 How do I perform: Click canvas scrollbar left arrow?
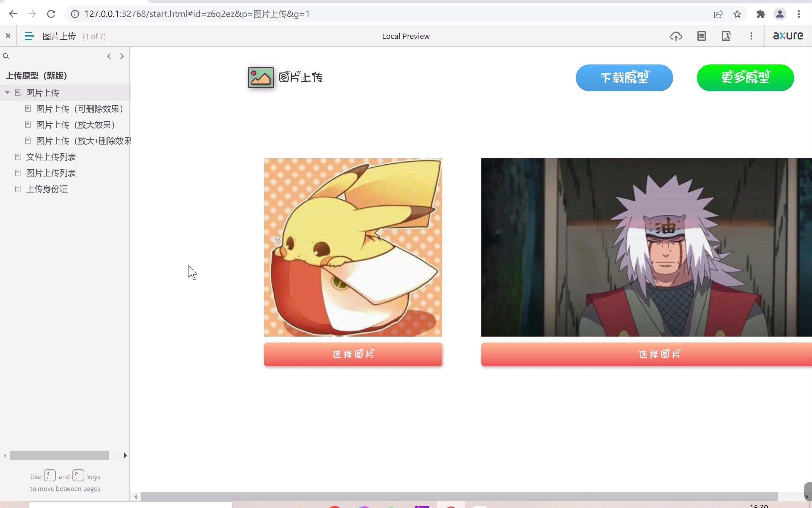136,497
